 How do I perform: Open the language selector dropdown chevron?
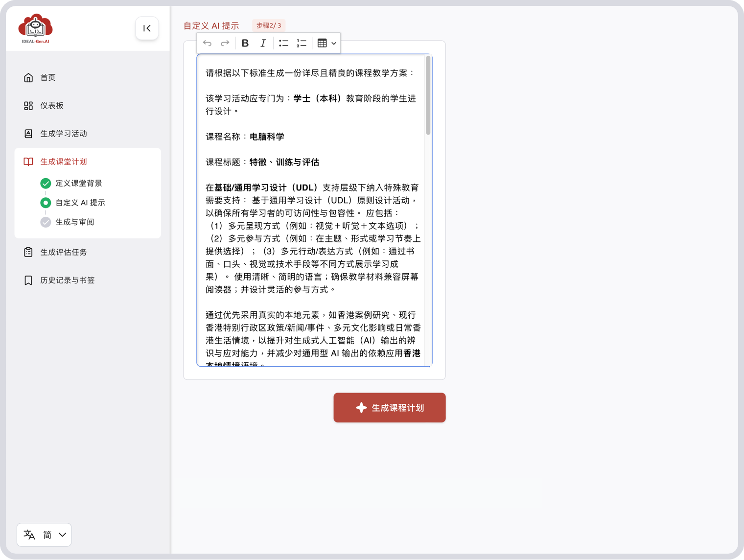click(x=62, y=535)
